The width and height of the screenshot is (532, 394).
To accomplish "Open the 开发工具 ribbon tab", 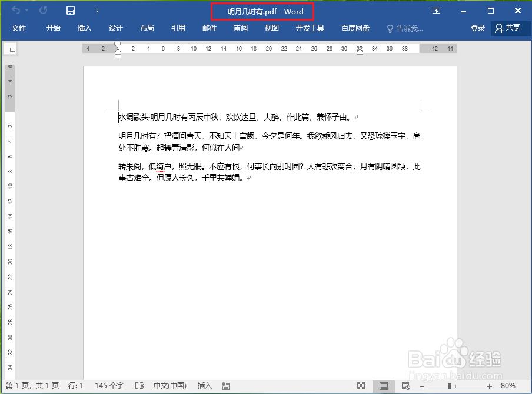I will [x=310, y=28].
